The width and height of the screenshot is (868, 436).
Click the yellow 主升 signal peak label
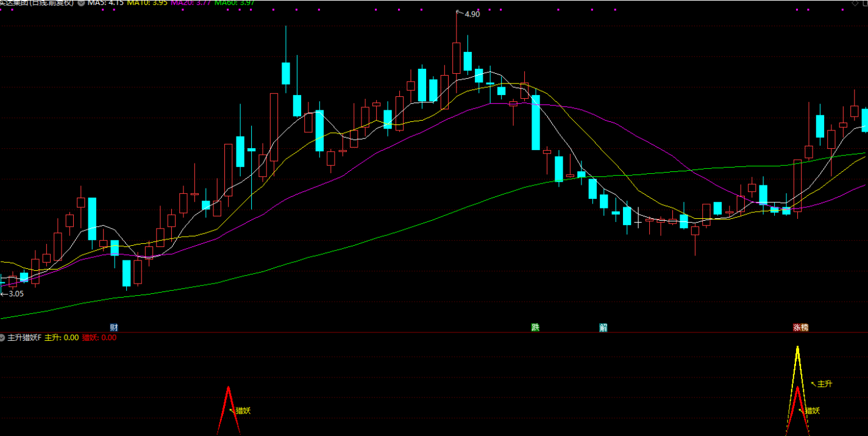pyautogui.click(x=824, y=384)
